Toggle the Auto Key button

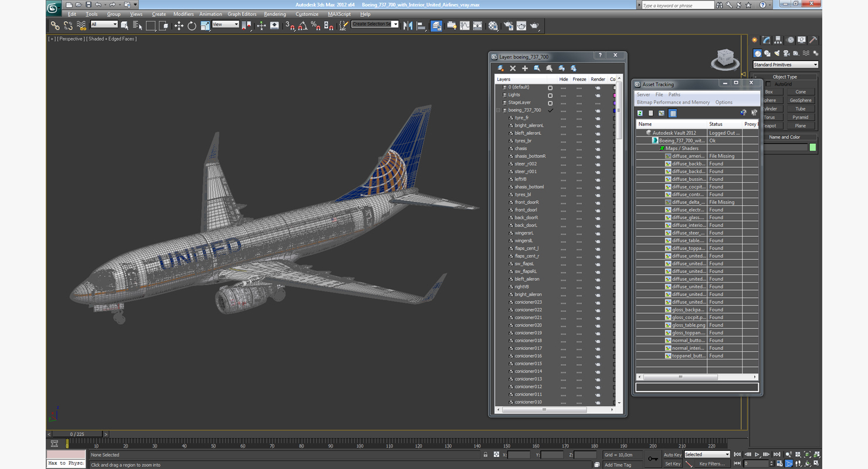point(673,454)
